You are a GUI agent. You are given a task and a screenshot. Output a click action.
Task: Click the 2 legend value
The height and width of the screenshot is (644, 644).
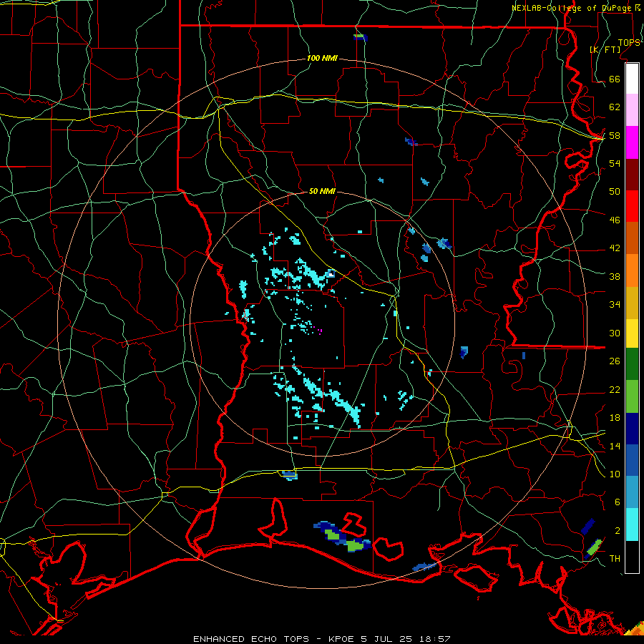(618, 530)
